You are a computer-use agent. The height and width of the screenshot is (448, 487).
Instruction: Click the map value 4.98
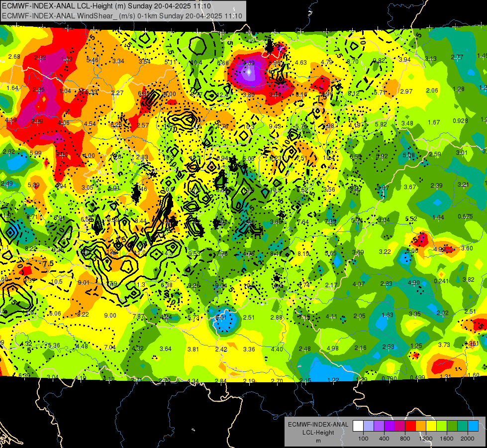[x=333, y=348]
